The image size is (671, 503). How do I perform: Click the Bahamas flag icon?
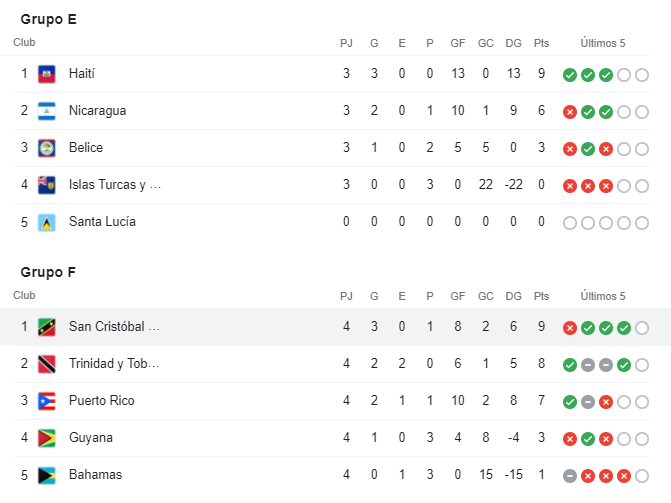tap(46, 475)
